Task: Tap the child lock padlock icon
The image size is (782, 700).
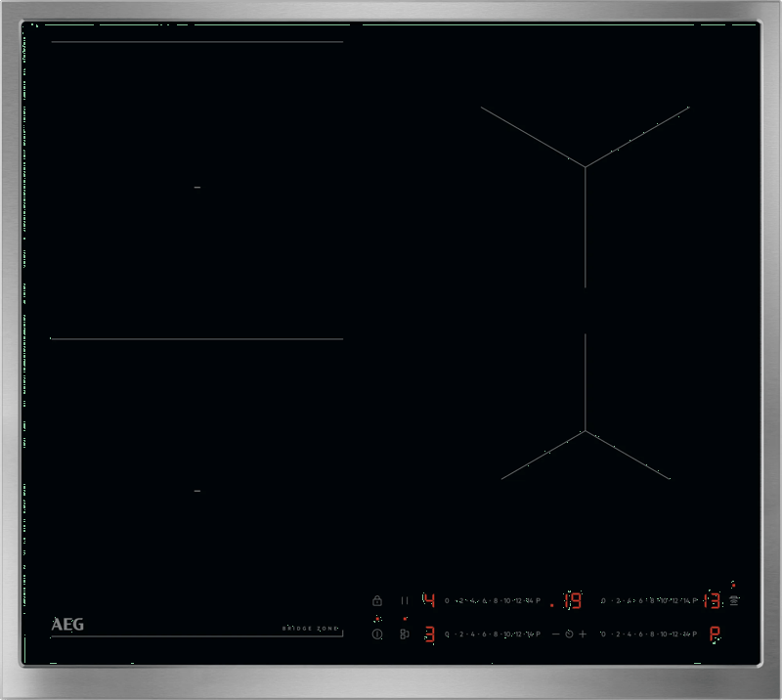Action: coord(377,600)
